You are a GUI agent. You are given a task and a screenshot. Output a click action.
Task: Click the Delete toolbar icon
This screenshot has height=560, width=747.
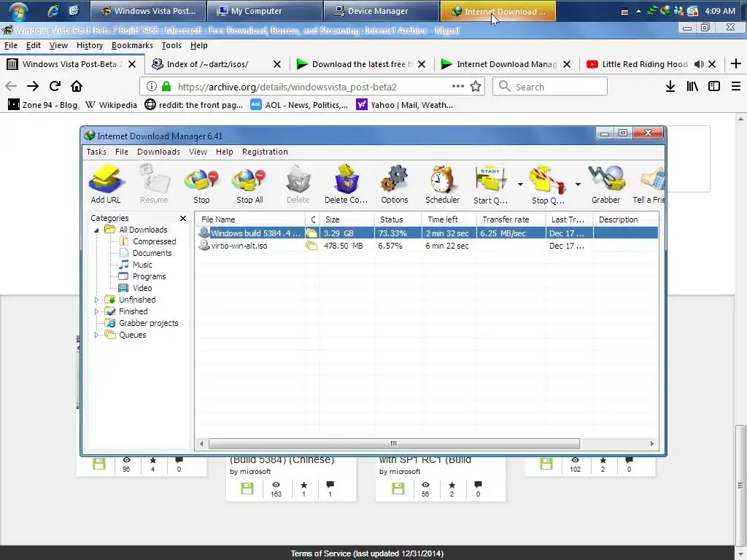(298, 184)
